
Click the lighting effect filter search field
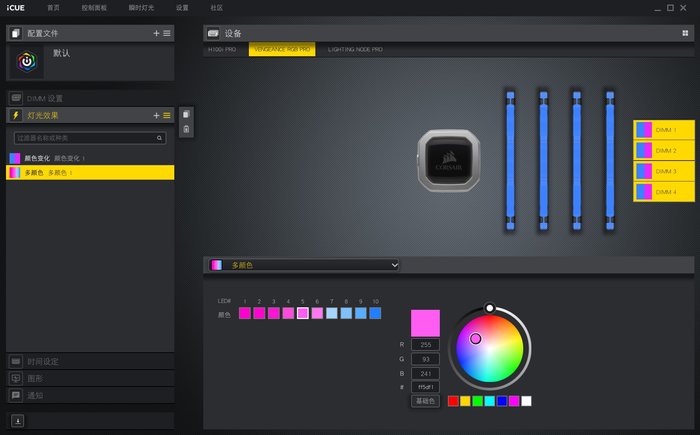pyautogui.click(x=90, y=137)
